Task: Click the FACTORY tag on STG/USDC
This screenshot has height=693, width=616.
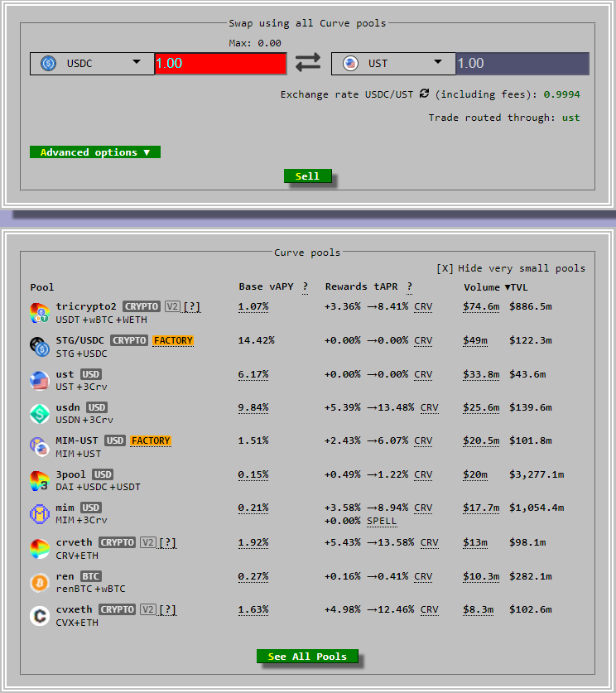Action: 173,341
